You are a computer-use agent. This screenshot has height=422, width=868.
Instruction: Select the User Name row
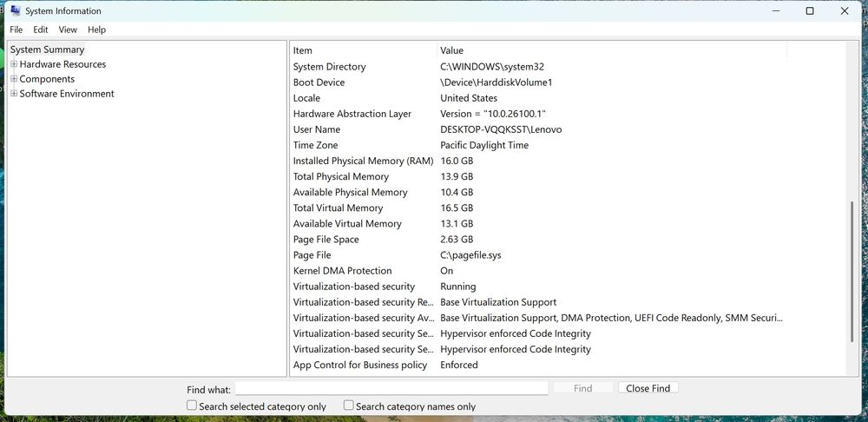tap(537, 129)
